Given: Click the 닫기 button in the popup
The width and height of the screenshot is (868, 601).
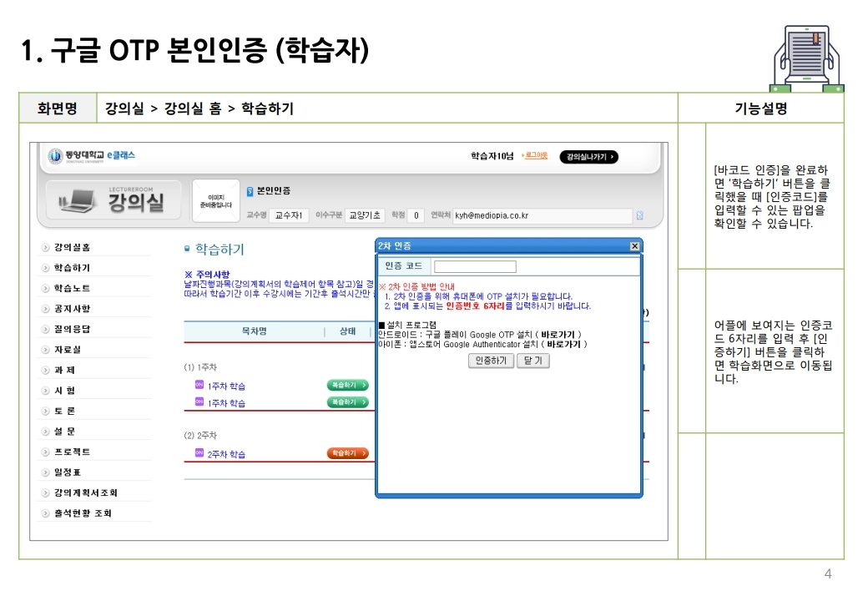Looking at the screenshot, I should [x=532, y=361].
